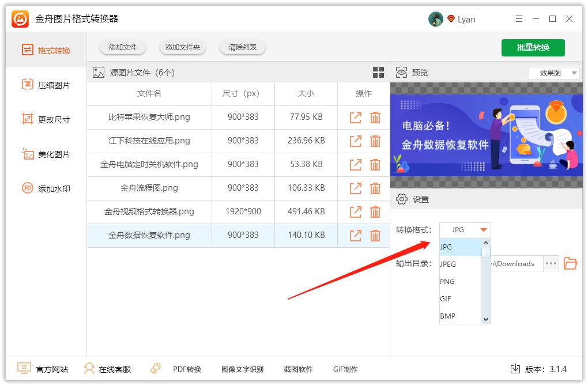Collapse the 转换格式 JPG dropdown

(465, 230)
